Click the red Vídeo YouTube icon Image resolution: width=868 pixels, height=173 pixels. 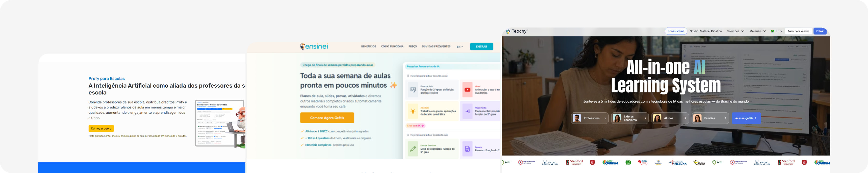[467, 90]
